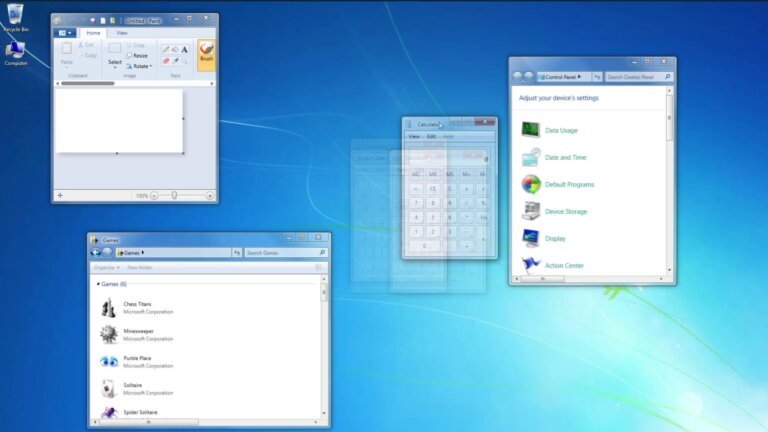Open the Device Storage link
This screenshot has height=432, width=768.
(566, 211)
